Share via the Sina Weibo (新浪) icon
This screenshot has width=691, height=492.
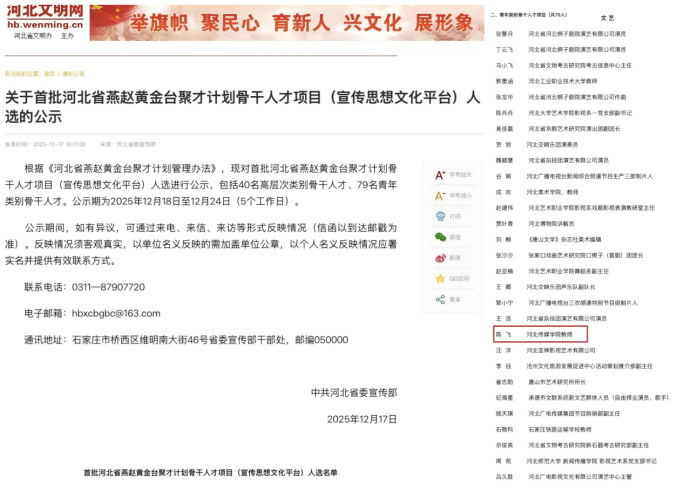[x=439, y=258]
